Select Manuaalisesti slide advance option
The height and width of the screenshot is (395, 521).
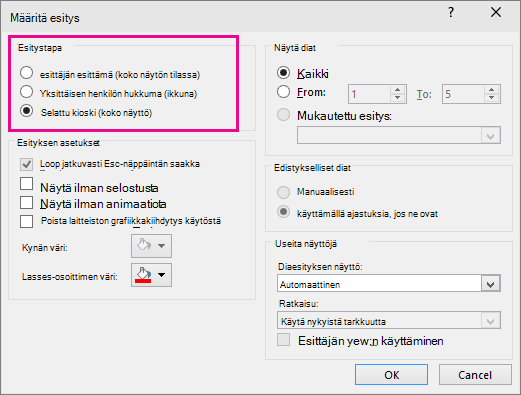283,192
